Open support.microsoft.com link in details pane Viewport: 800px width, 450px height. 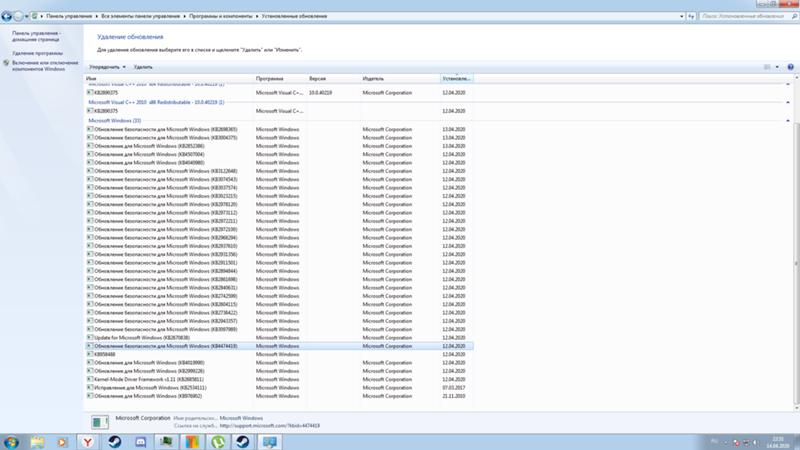coord(269,426)
